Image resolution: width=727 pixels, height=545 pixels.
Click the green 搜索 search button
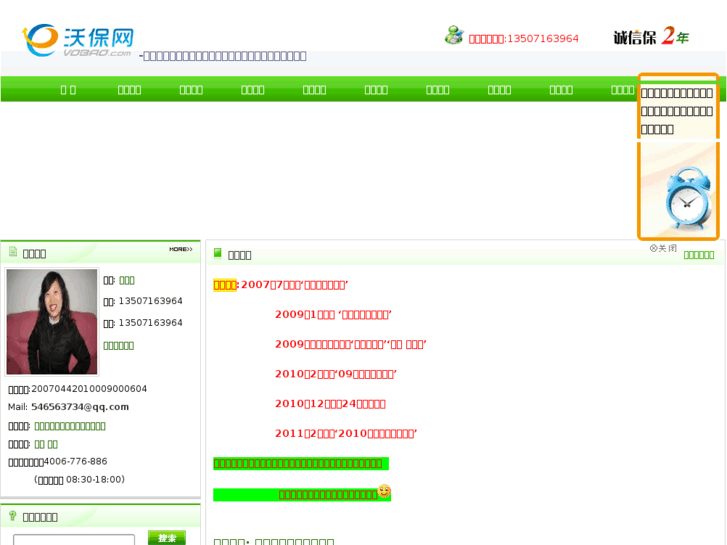click(167, 538)
